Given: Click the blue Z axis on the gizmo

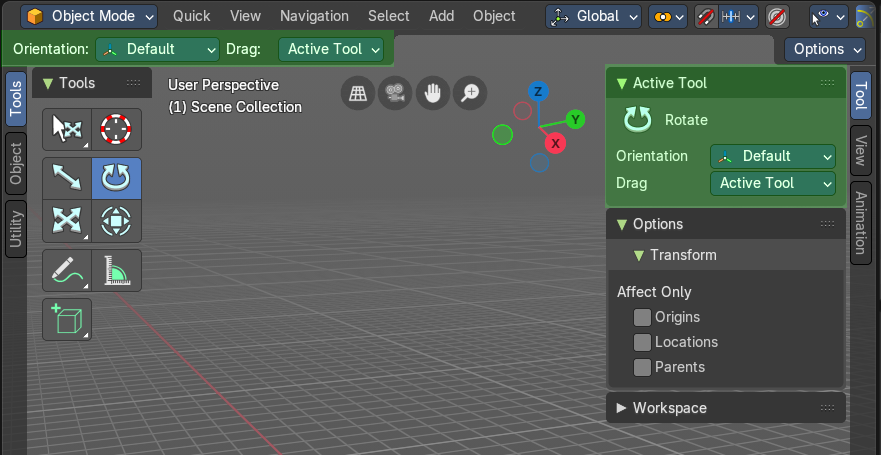Looking at the screenshot, I should coord(538,92).
